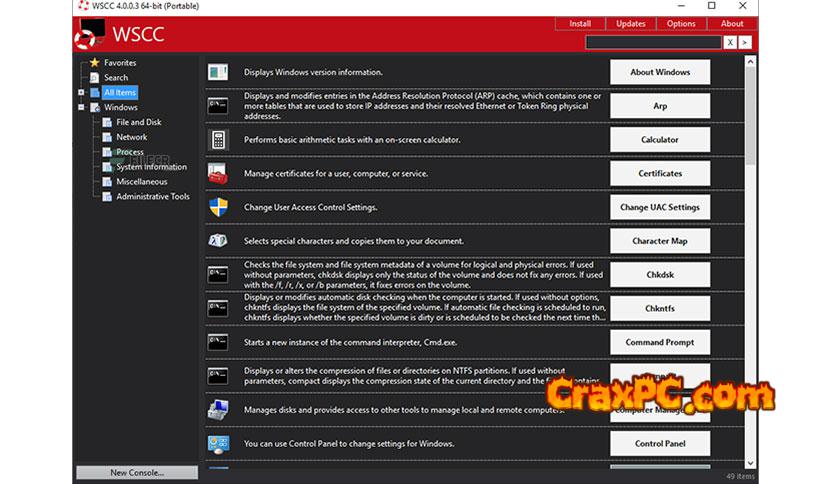
Task: Click the WSCC lifebuoy logo
Action: coord(90,34)
